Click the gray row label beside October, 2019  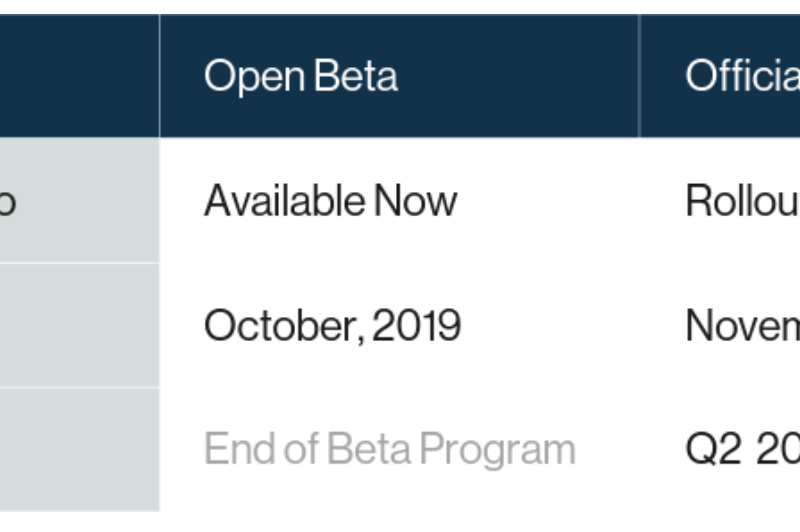click(79, 326)
